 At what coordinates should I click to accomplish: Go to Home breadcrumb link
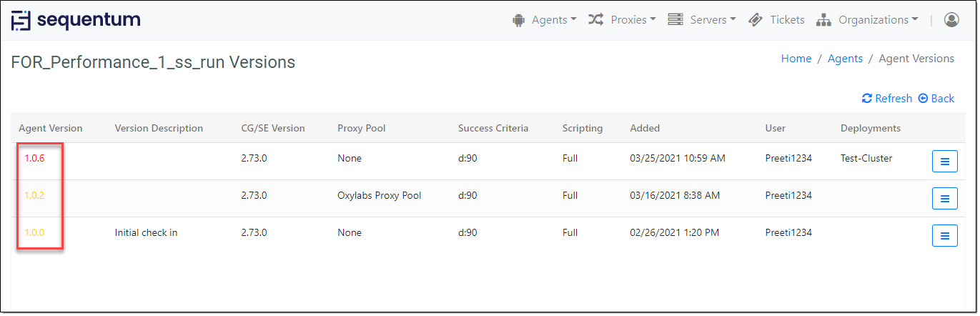click(796, 59)
